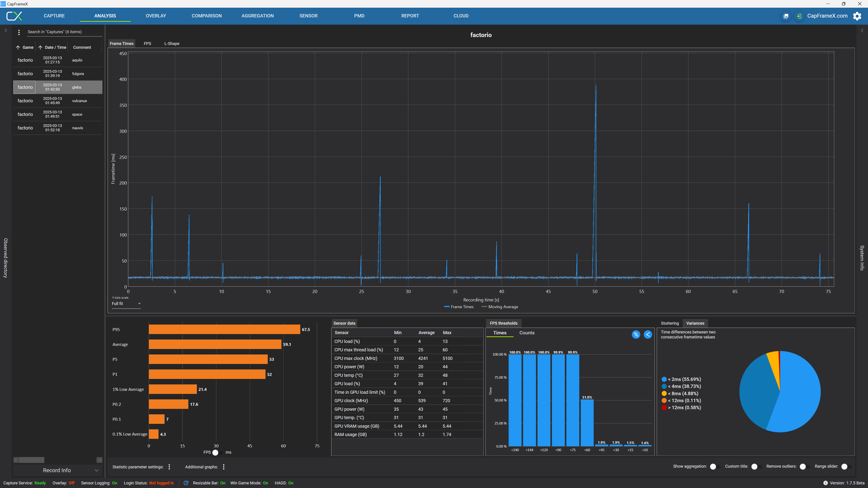Open Y-Axis scale Full fit dropdown
868x488 pixels.
click(x=126, y=303)
